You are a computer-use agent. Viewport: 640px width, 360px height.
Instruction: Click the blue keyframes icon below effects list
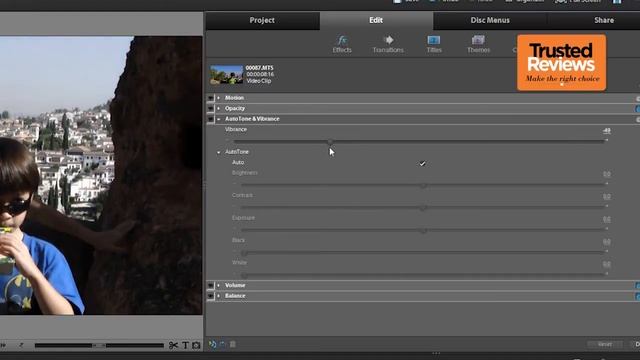(212, 344)
